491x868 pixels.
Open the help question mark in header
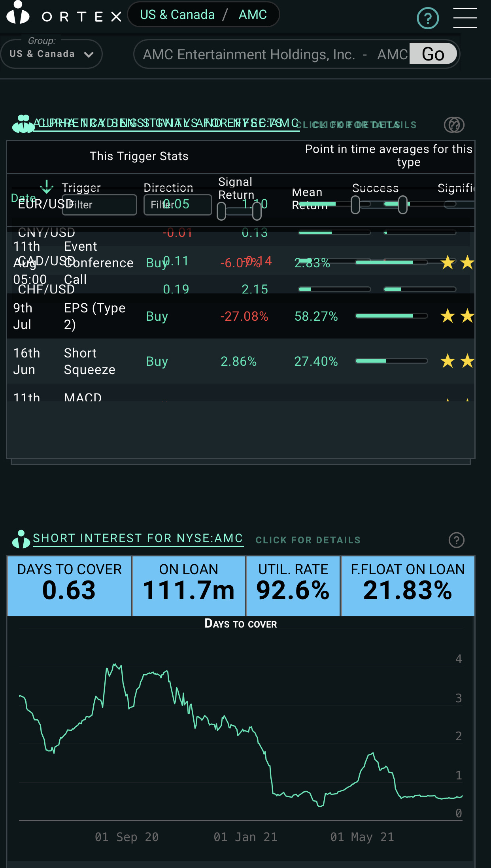428,18
